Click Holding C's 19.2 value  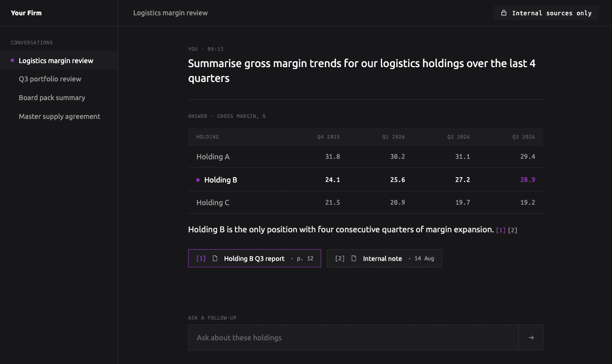click(x=528, y=203)
